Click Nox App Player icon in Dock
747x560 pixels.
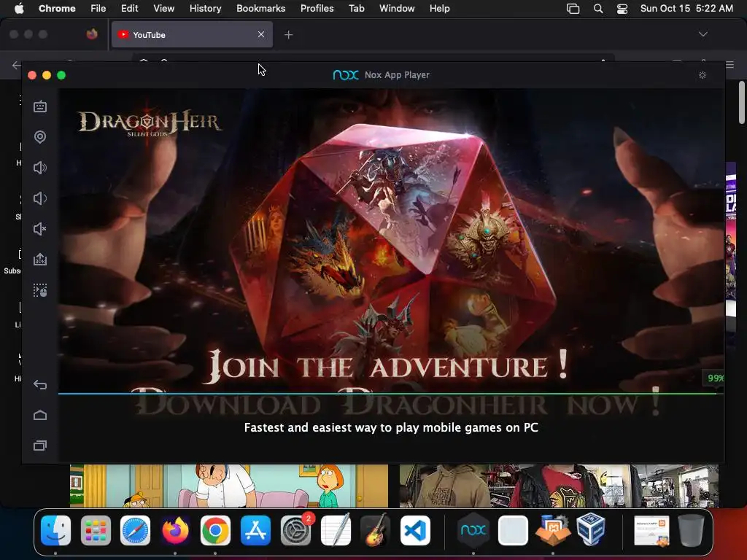[473, 530]
